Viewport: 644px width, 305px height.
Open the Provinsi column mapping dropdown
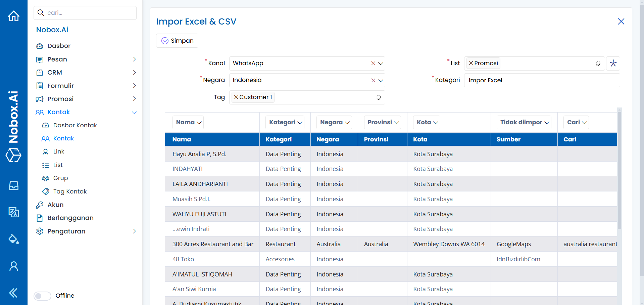pyautogui.click(x=383, y=123)
